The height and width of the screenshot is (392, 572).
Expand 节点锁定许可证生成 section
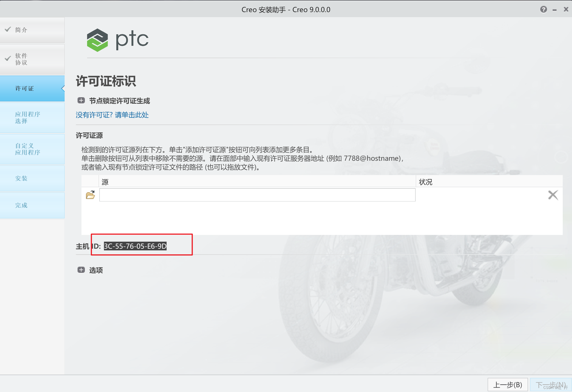(x=81, y=100)
